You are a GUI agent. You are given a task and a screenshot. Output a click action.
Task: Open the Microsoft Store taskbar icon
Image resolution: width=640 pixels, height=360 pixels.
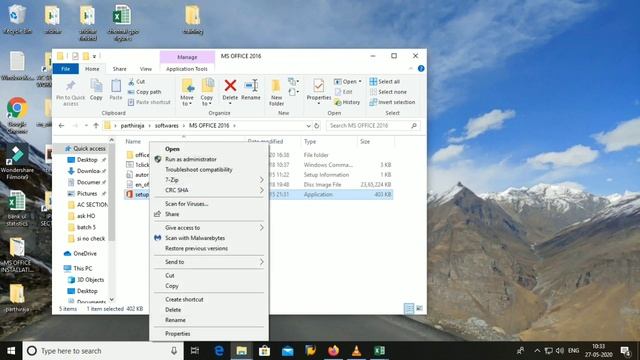click(264, 351)
